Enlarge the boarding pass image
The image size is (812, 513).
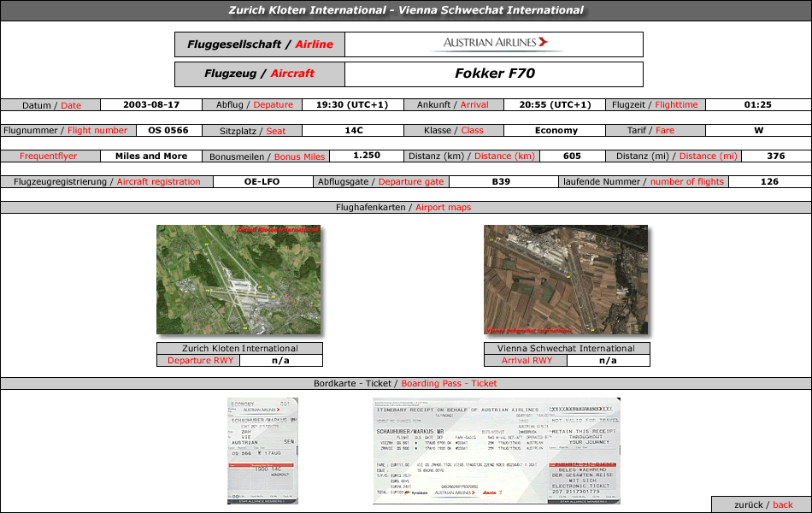coord(262,451)
